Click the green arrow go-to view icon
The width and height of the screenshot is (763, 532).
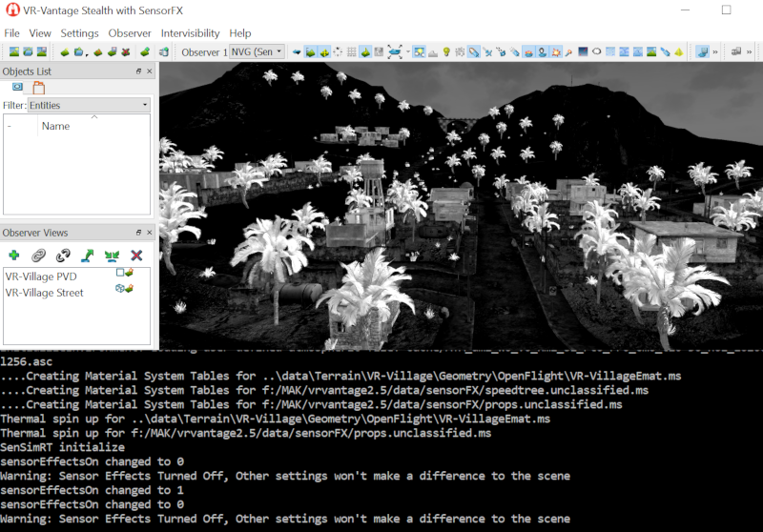click(x=88, y=255)
